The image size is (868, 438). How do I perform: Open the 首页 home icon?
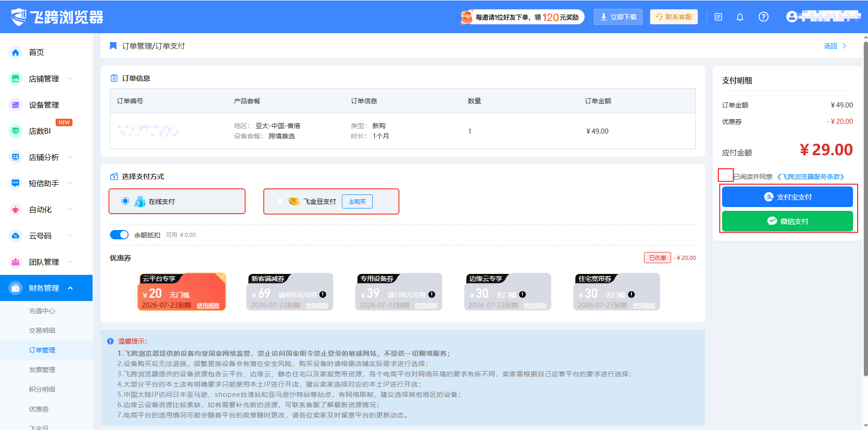(15, 52)
